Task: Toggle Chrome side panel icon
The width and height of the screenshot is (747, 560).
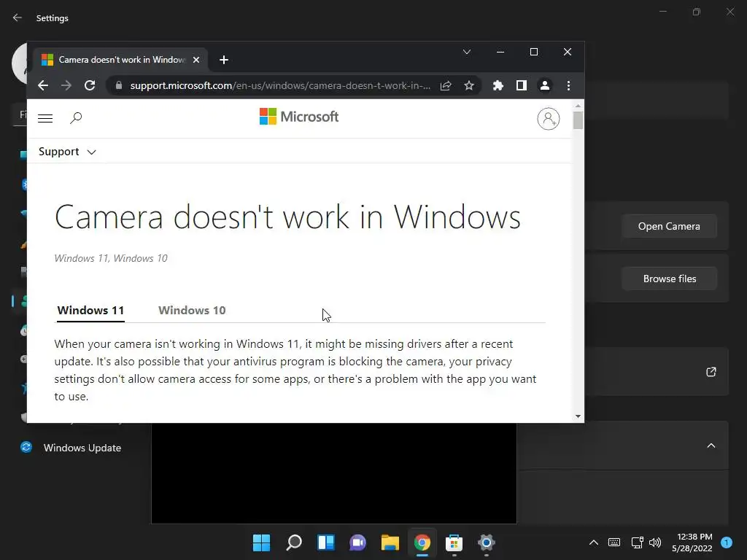Action: [521, 86]
